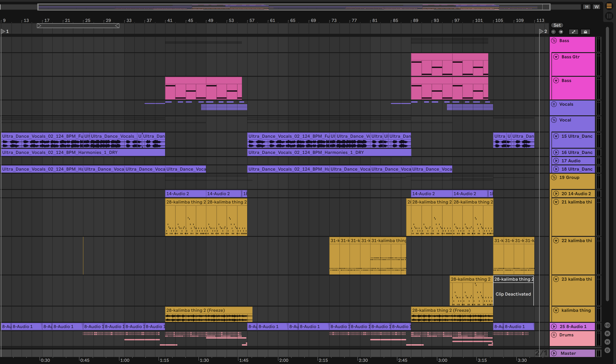616x364 pixels.
Task: Click the Set locator button
Action: coord(557,25)
